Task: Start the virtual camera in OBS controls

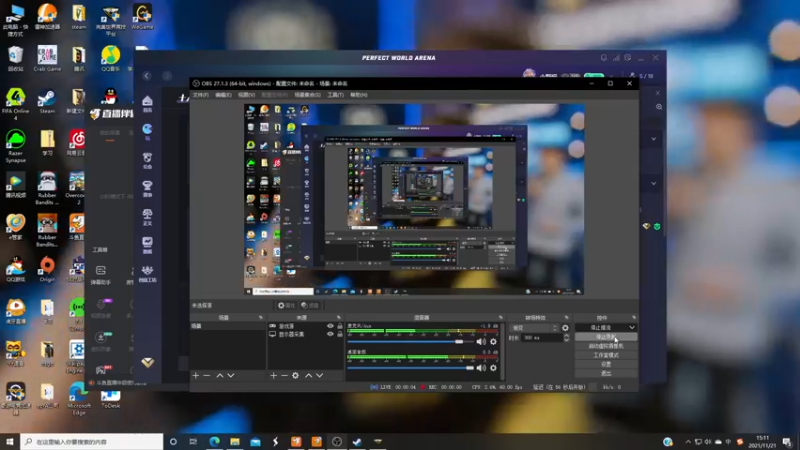Action: (606, 346)
